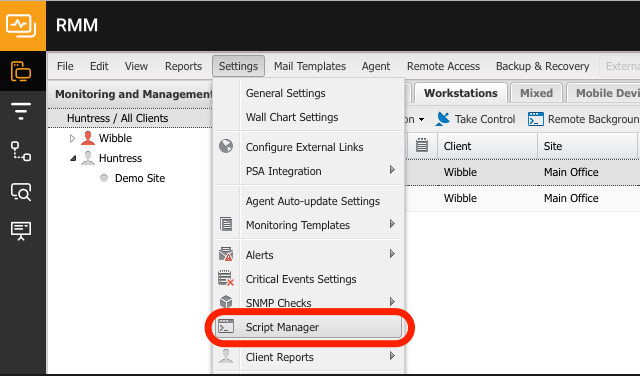The height and width of the screenshot is (376, 640).
Task: Switch to the Mixed tab
Action: click(x=536, y=93)
